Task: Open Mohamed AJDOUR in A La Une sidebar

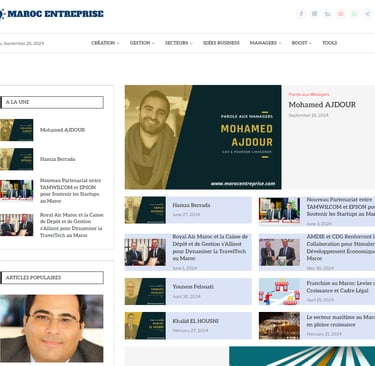Action: (62, 130)
